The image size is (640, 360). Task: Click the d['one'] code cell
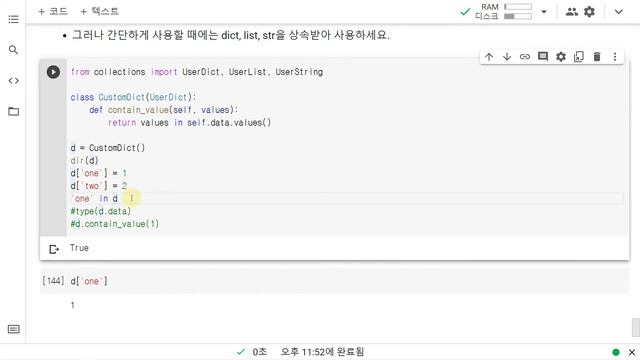click(334, 281)
